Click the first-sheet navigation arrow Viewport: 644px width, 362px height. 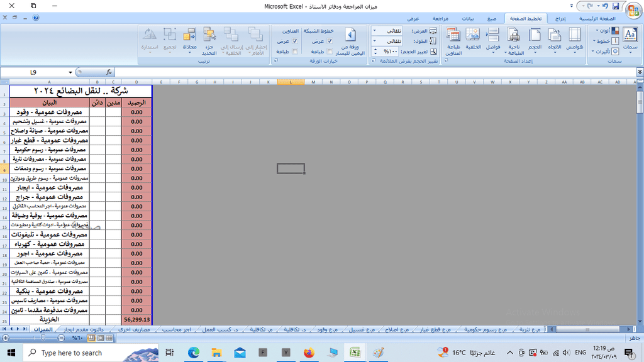click(4, 329)
